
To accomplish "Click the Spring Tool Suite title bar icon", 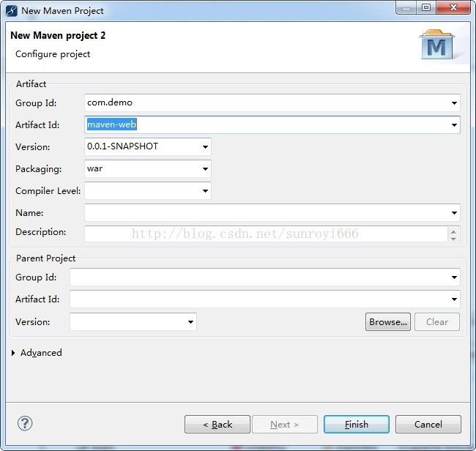I will [11, 11].
